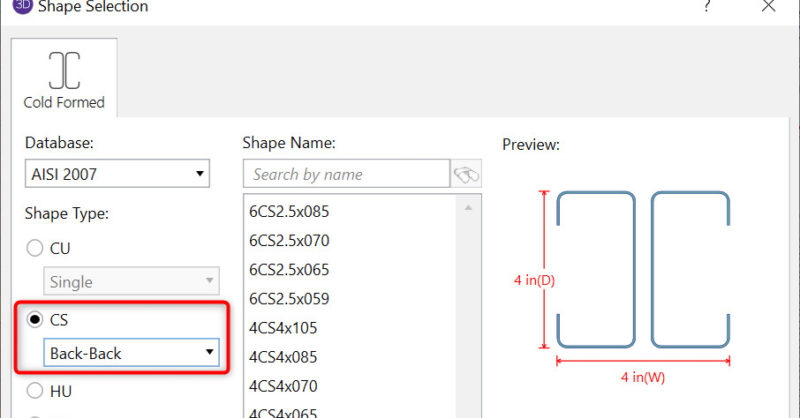Viewport: 800px width, 418px height.
Task: Open the Single configuration dropdown
Action: (131, 282)
